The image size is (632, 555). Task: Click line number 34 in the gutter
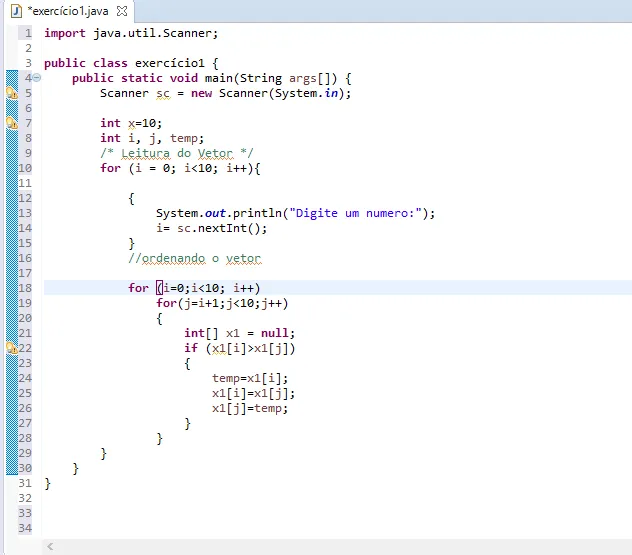(25, 528)
